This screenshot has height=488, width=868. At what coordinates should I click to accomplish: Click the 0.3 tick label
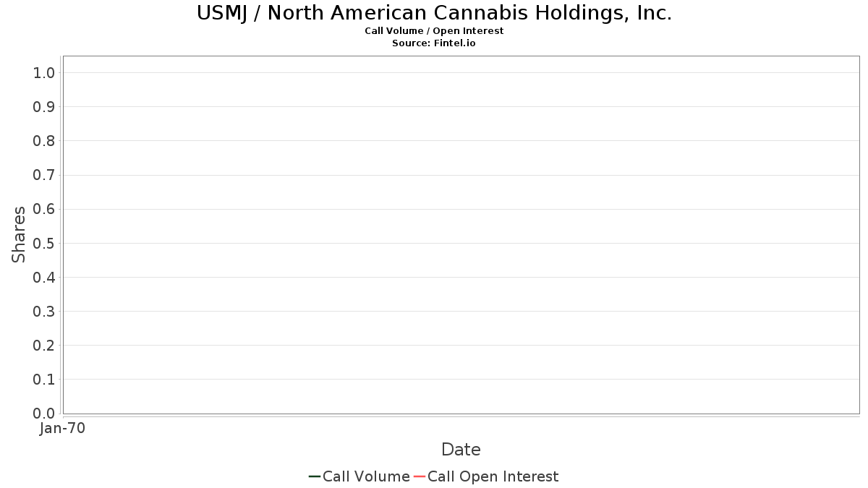44,312
